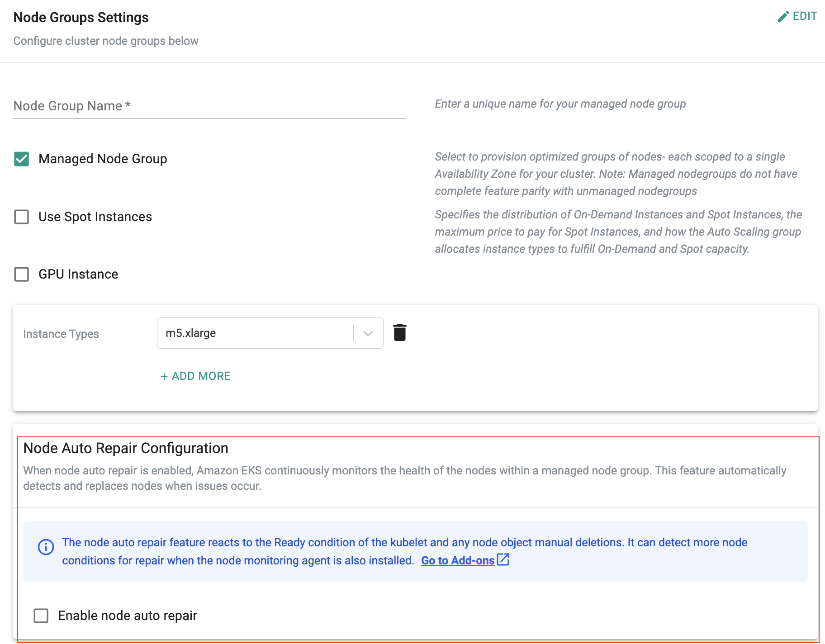This screenshot has height=644, width=825.
Task: Expand the instance type dropdown chevron
Action: [x=368, y=333]
